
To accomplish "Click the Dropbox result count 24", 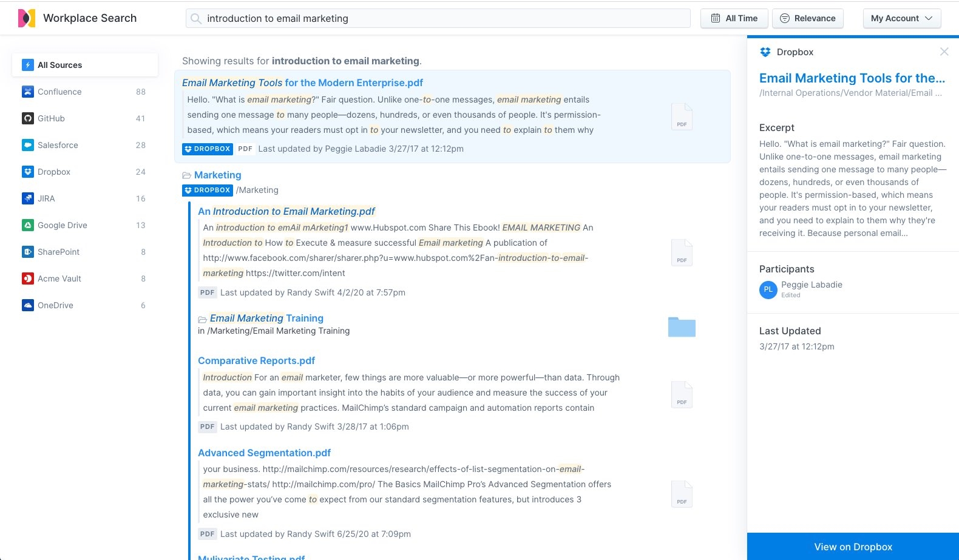I will click(x=141, y=172).
